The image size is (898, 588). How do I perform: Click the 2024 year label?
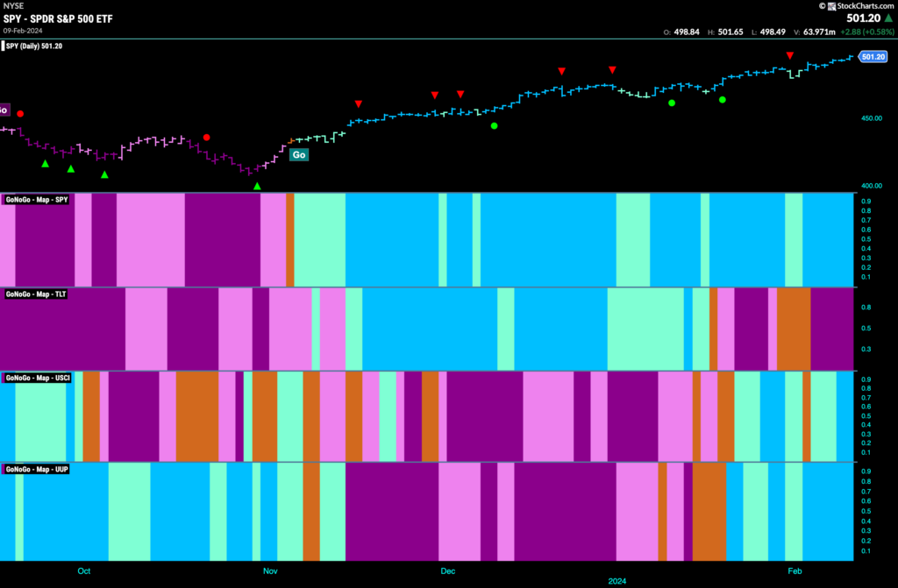pos(616,581)
